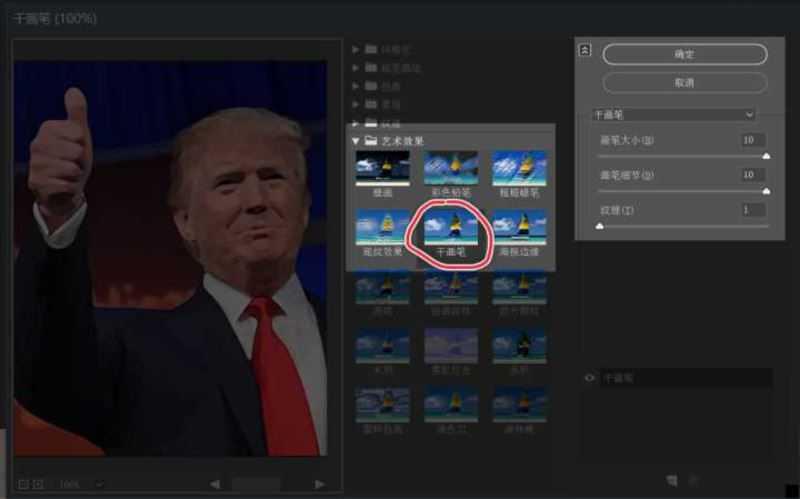Click the new effect layer icon
800x499 pixels.
point(672,480)
